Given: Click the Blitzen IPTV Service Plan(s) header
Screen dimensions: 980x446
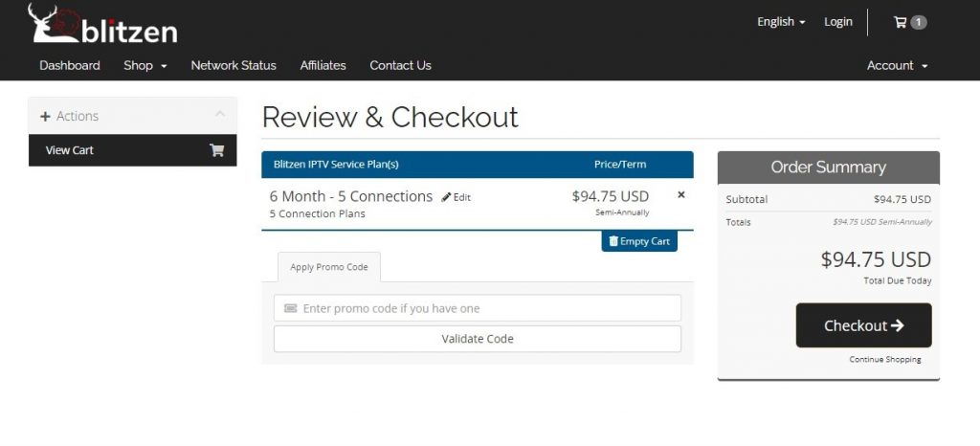Looking at the screenshot, I should pos(336,165).
